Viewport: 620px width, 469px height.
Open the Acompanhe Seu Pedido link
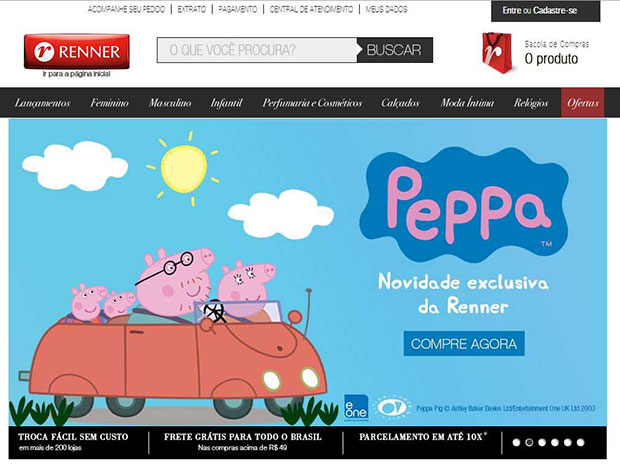126,9
